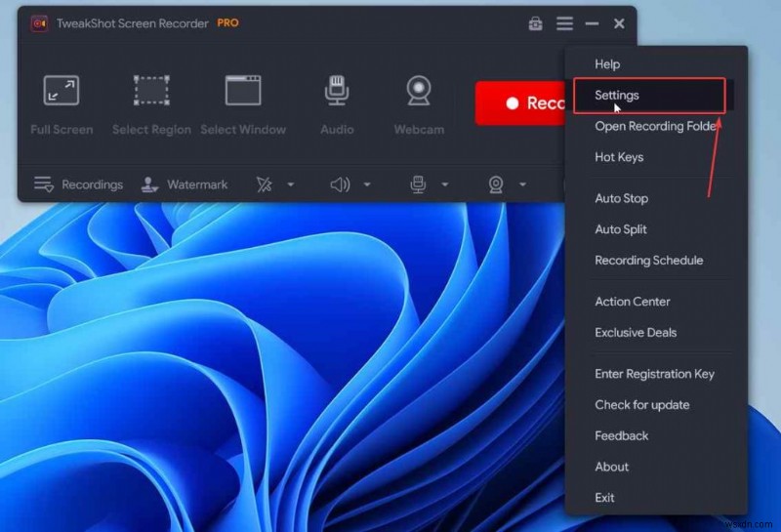This screenshot has height=532, width=781.
Task: Expand the cursor effects dropdown arrow
Action: click(290, 184)
